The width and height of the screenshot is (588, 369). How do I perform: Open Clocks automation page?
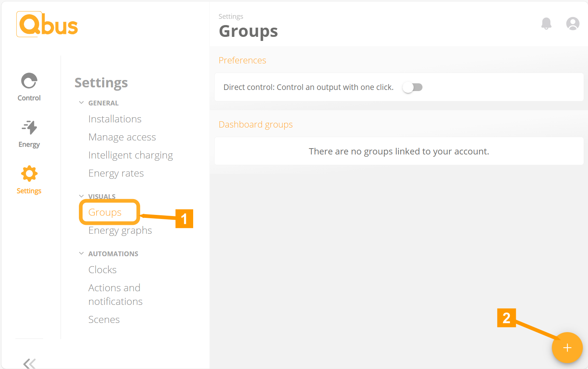[102, 270]
